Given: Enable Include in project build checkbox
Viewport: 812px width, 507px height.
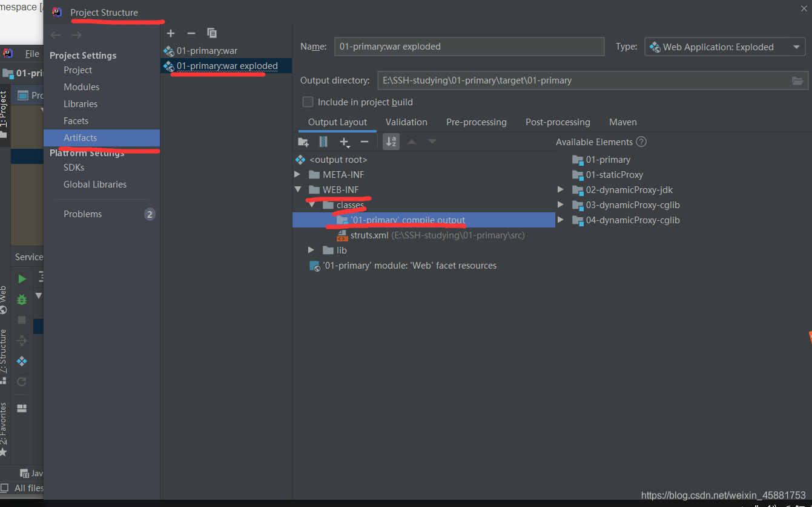Looking at the screenshot, I should click(308, 102).
